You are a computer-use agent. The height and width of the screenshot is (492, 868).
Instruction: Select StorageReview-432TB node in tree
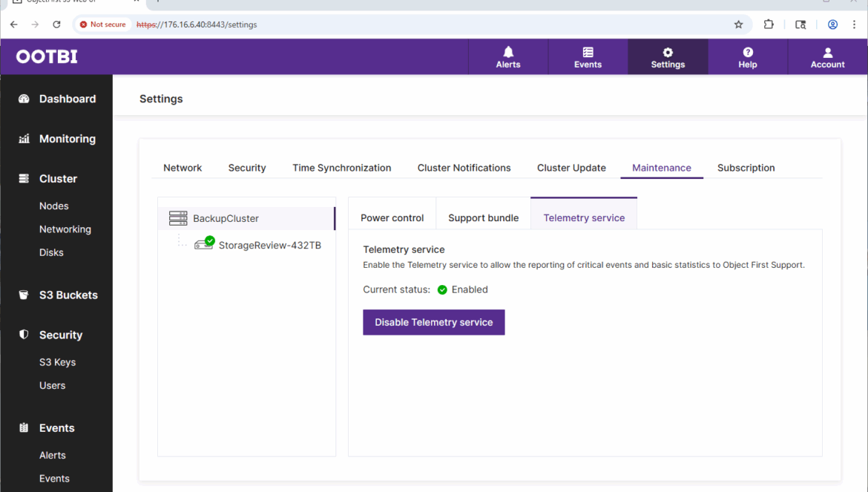269,245
